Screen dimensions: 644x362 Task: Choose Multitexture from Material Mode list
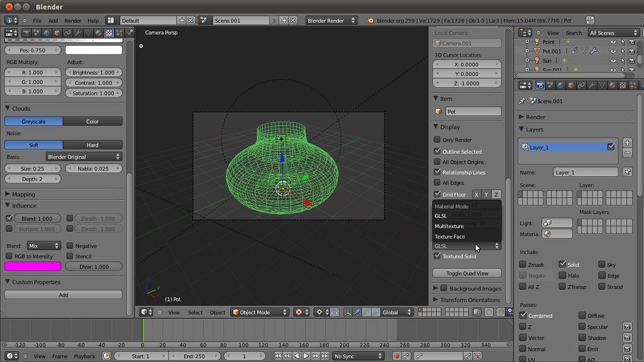click(467, 226)
